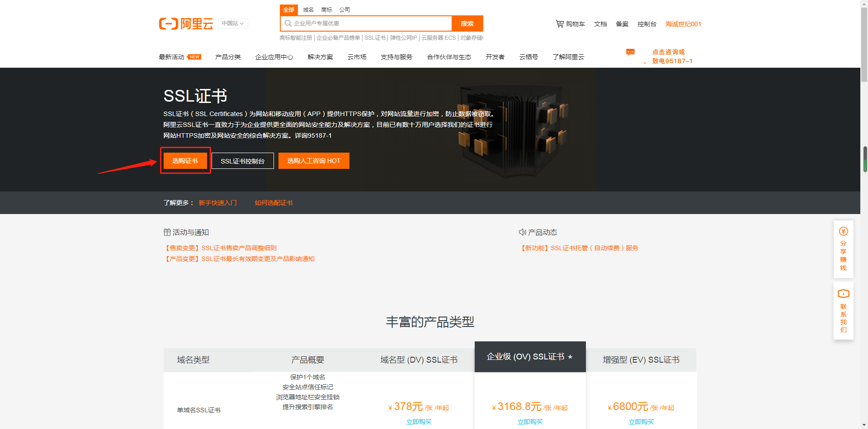
Task: Open the 控制台 console link
Action: pos(647,24)
